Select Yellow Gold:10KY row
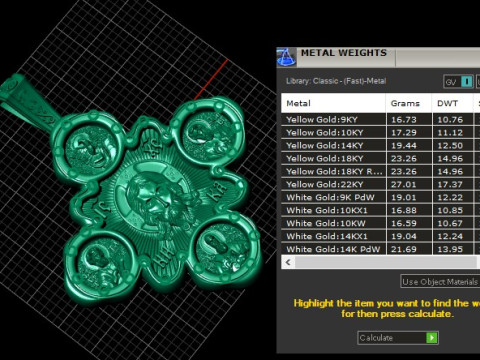This screenshot has height=360, width=480. tap(381, 132)
